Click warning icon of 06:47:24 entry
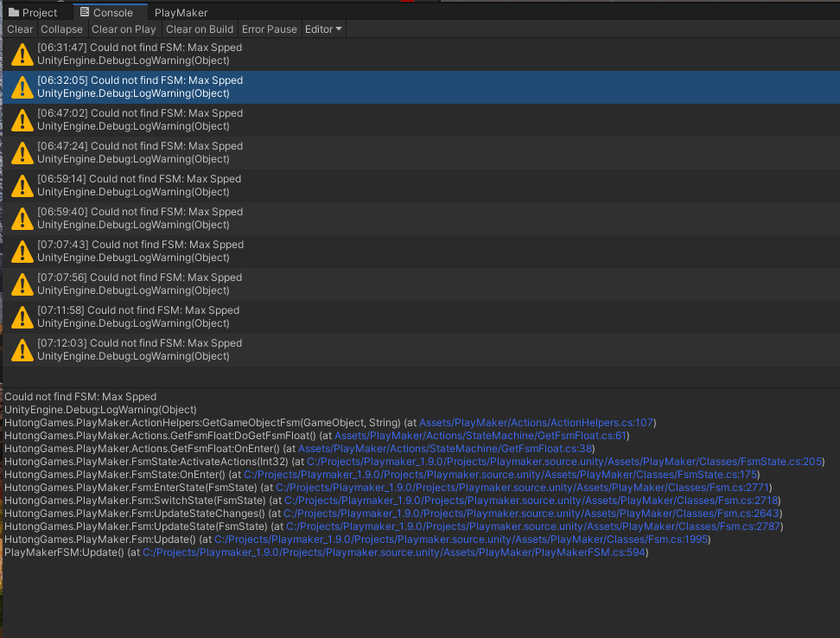The image size is (840, 638). [x=22, y=153]
